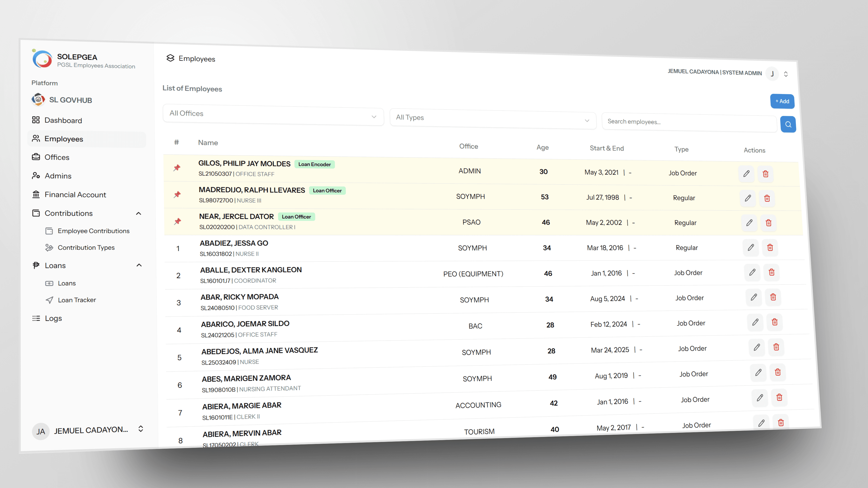Image resolution: width=868 pixels, height=488 pixels.
Task: Click the edit pencil for NEAR, JERCEL DATOR
Action: (749, 223)
